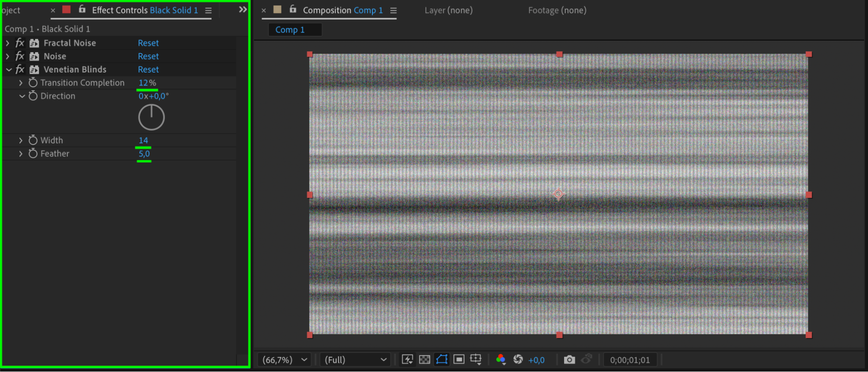Open the region of interest tool
The height and width of the screenshot is (372, 868).
point(459,359)
